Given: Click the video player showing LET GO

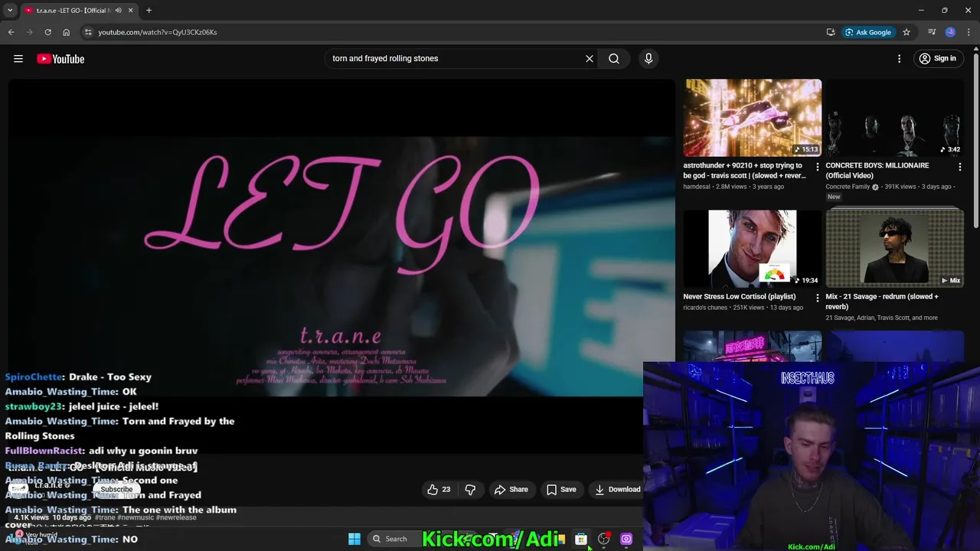Looking at the screenshot, I should pyautogui.click(x=341, y=266).
